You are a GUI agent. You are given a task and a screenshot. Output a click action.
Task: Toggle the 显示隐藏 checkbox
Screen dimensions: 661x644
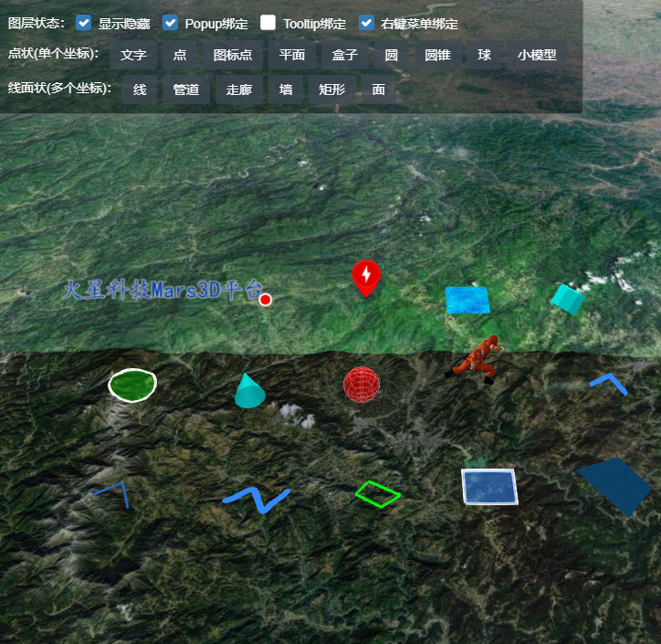point(84,23)
